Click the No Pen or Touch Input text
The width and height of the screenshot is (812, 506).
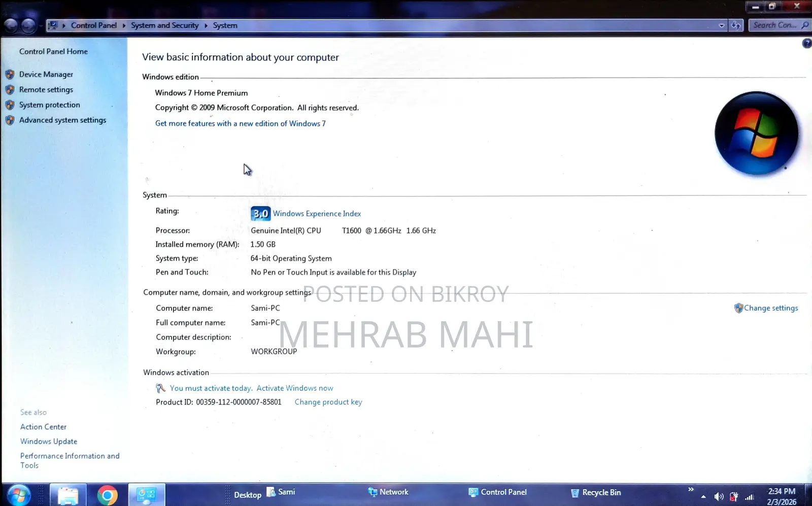click(x=333, y=273)
